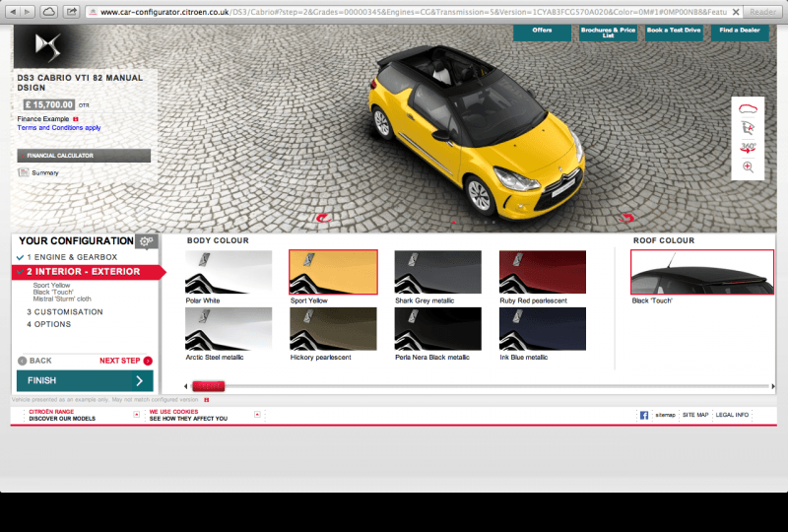Click scrollbar left arrow under colours

pos(186,386)
